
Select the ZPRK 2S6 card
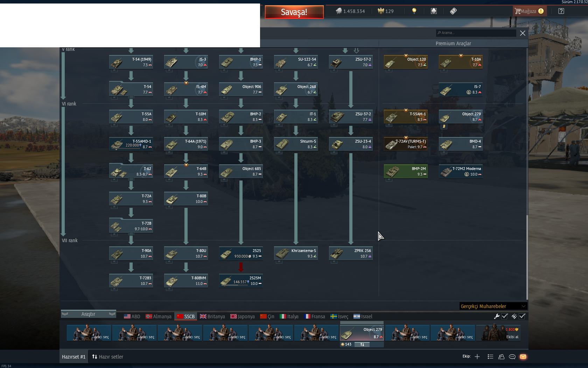(x=351, y=253)
